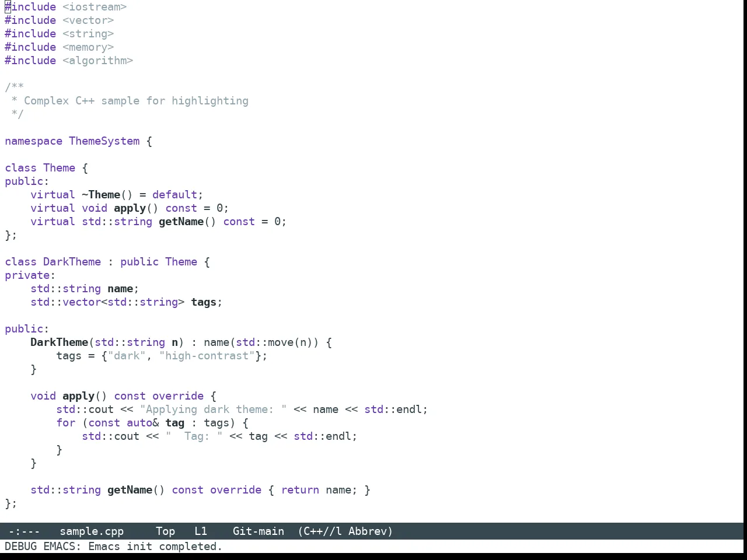This screenshot has width=747, height=560.
Task: Click the Top position indicator in mode line
Action: [x=165, y=531]
